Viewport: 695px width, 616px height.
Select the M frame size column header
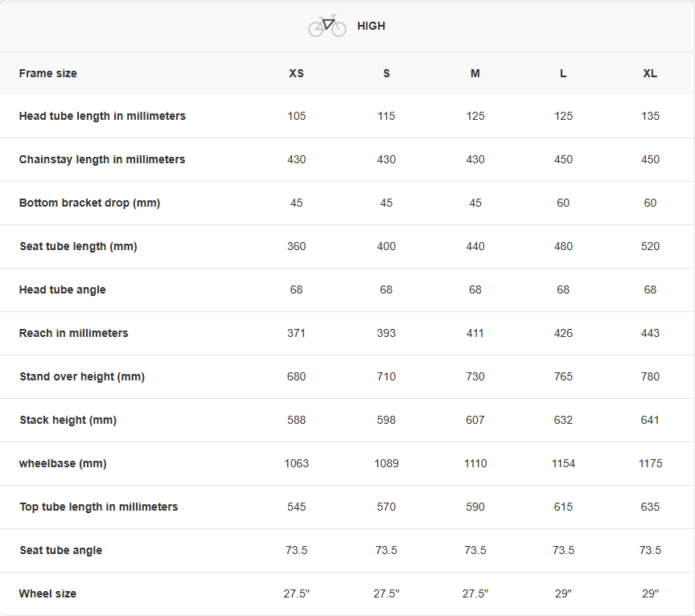pos(475,73)
